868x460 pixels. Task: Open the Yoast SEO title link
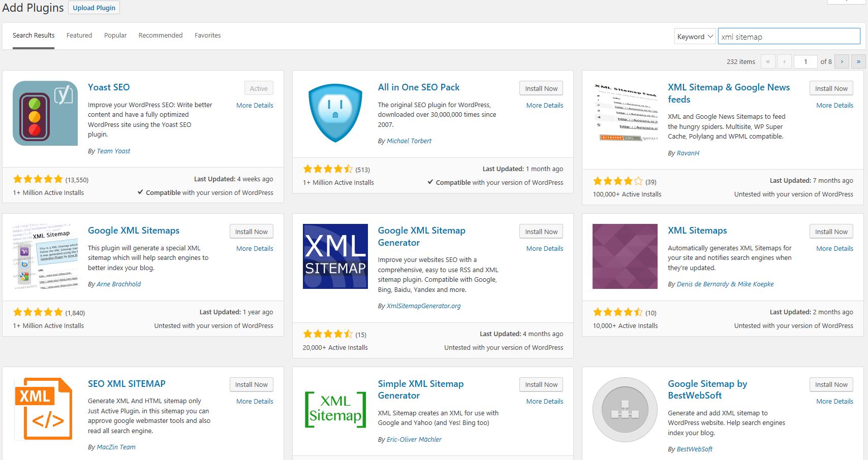109,87
